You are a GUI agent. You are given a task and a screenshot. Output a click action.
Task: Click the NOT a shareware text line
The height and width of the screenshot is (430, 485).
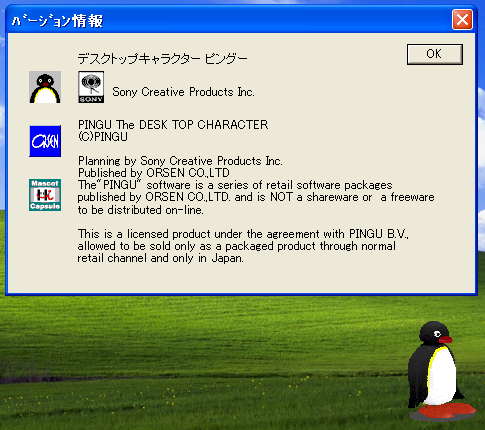pyautogui.click(x=256, y=197)
